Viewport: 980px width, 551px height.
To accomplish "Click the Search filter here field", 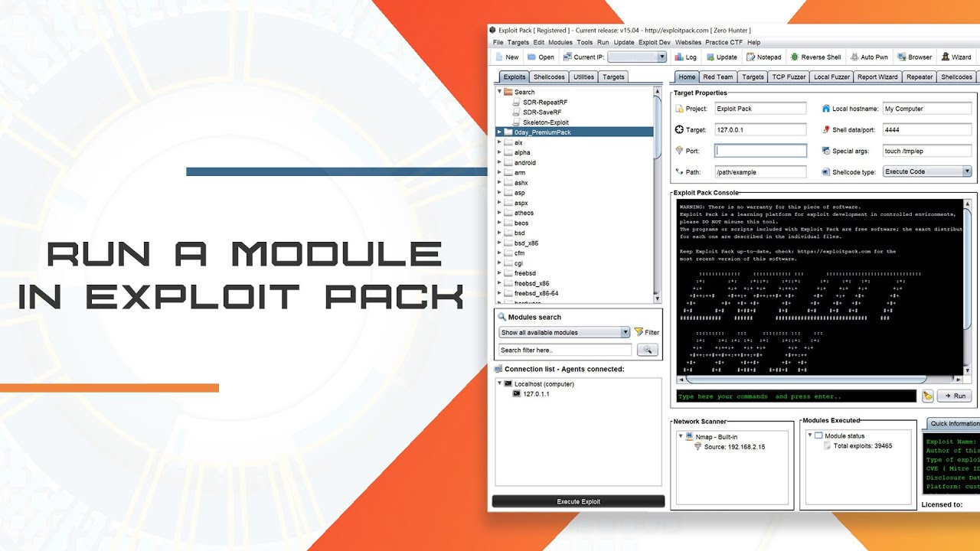I will click(565, 350).
